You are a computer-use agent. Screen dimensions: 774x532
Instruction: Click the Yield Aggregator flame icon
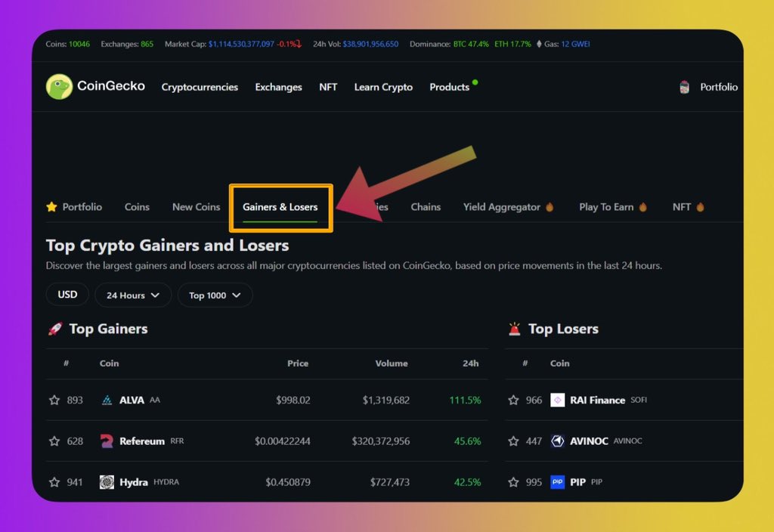(x=550, y=207)
